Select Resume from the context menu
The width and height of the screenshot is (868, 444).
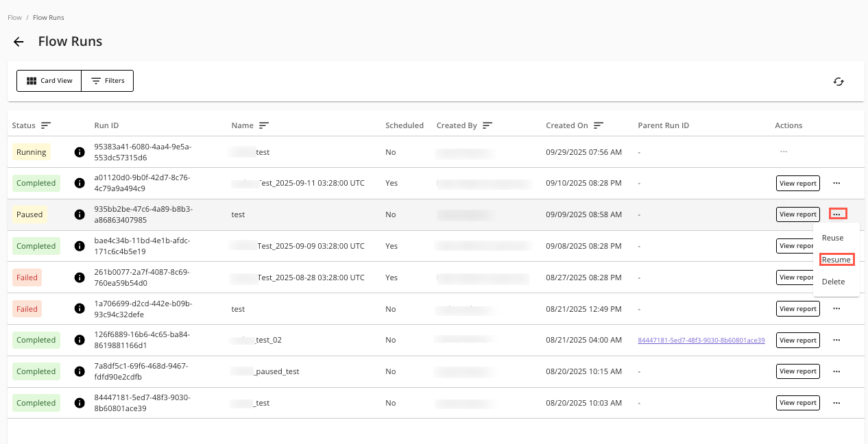(836, 260)
